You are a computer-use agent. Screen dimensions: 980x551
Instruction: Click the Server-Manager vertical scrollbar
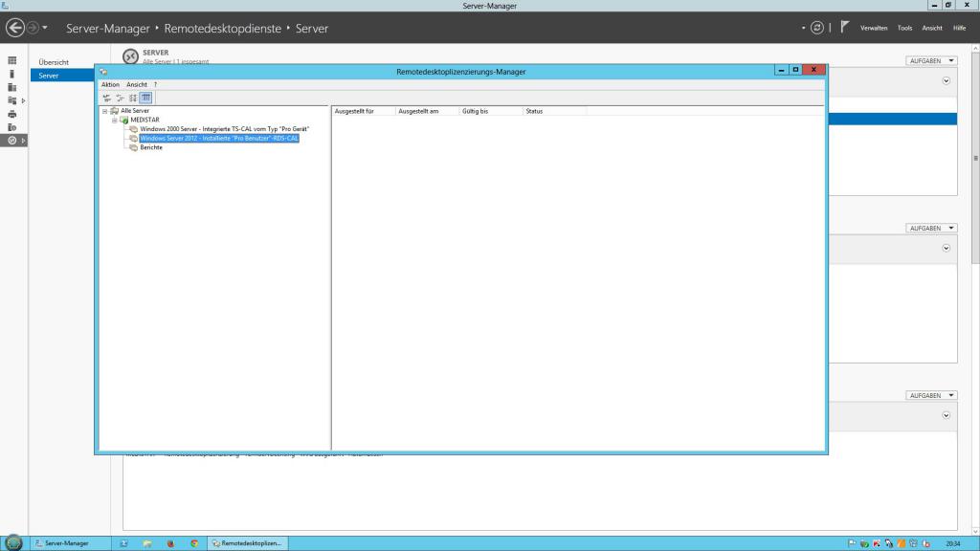click(975, 158)
